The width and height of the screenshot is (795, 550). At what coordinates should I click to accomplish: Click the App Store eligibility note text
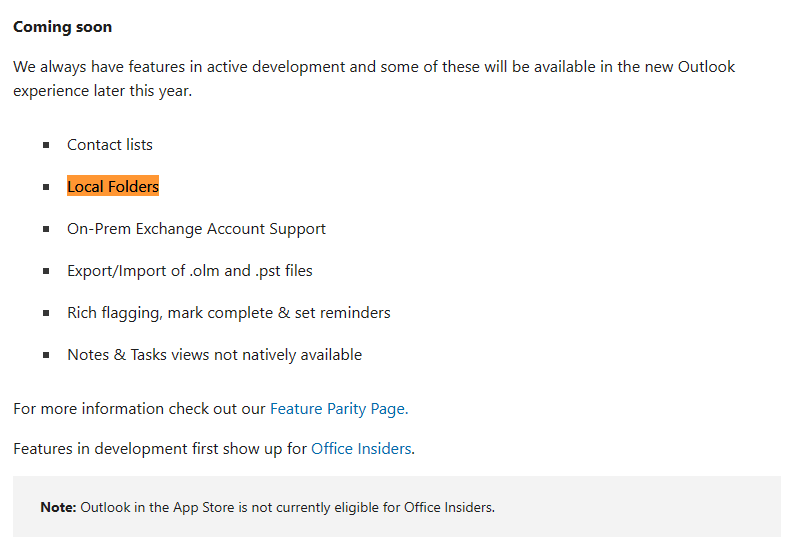click(287, 507)
